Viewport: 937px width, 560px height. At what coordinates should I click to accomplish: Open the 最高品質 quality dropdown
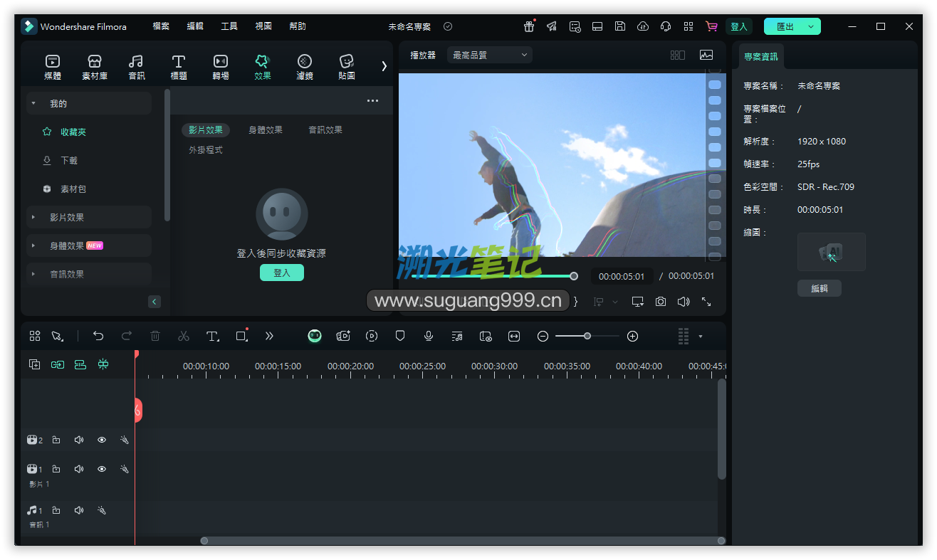(490, 55)
